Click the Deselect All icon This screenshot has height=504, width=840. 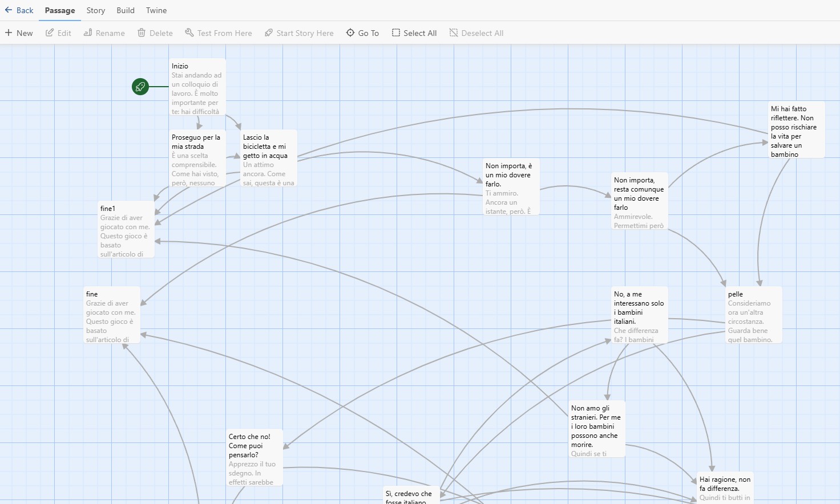(x=454, y=33)
